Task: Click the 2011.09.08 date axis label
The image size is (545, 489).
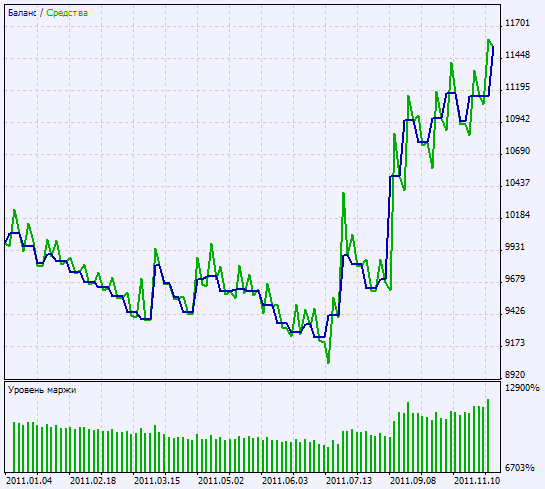Action: pos(413,481)
